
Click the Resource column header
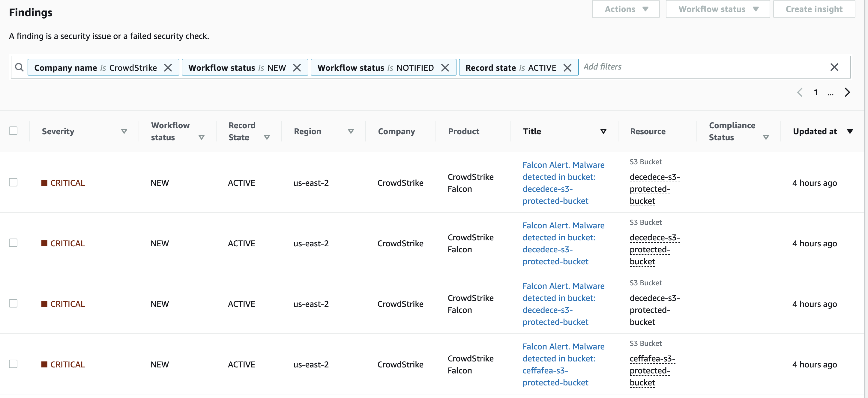coord(648,131)
